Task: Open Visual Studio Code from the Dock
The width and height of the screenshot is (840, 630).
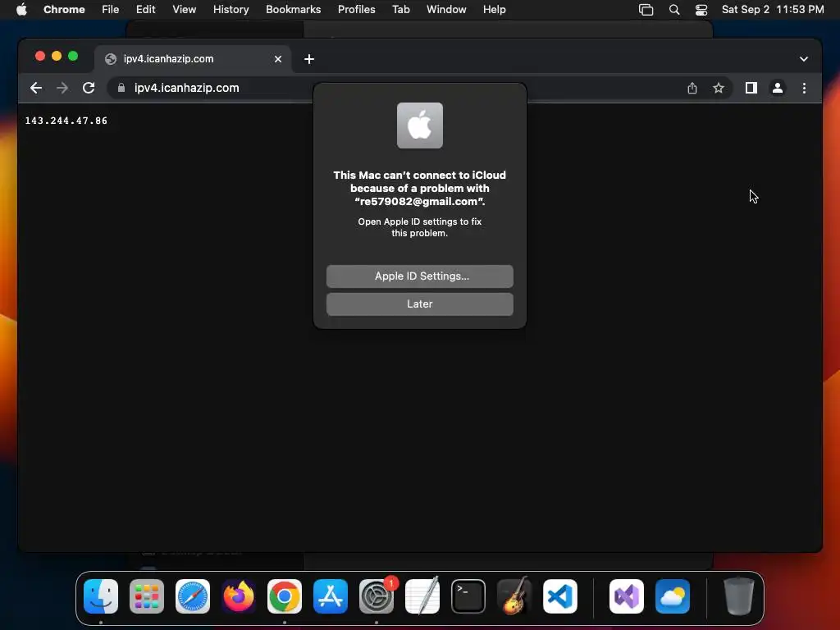Action: tap(559, 596)
